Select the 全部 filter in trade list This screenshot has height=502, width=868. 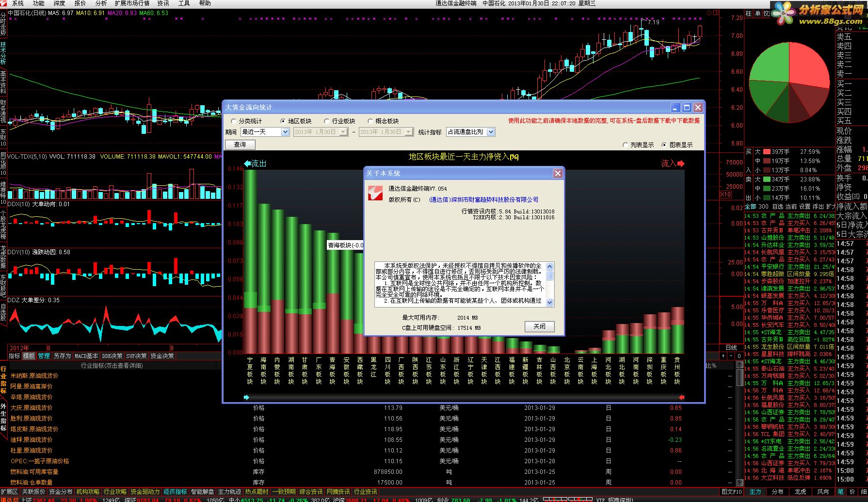tap(750, 207)
